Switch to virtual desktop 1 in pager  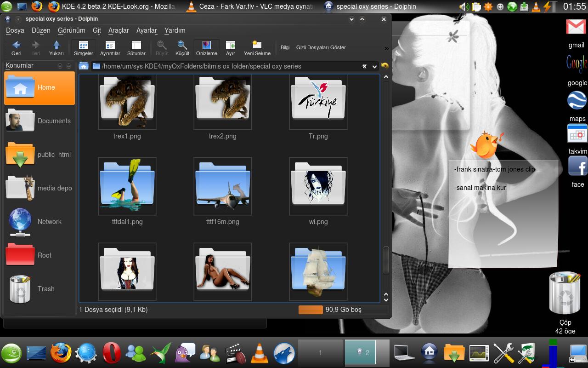pos(320,353)
